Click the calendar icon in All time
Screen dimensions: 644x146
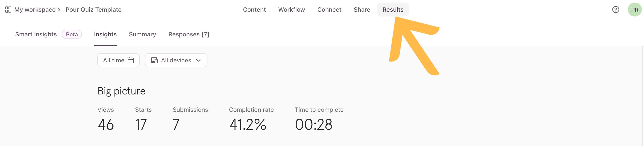pyautogui.click(x=131, y=60)
